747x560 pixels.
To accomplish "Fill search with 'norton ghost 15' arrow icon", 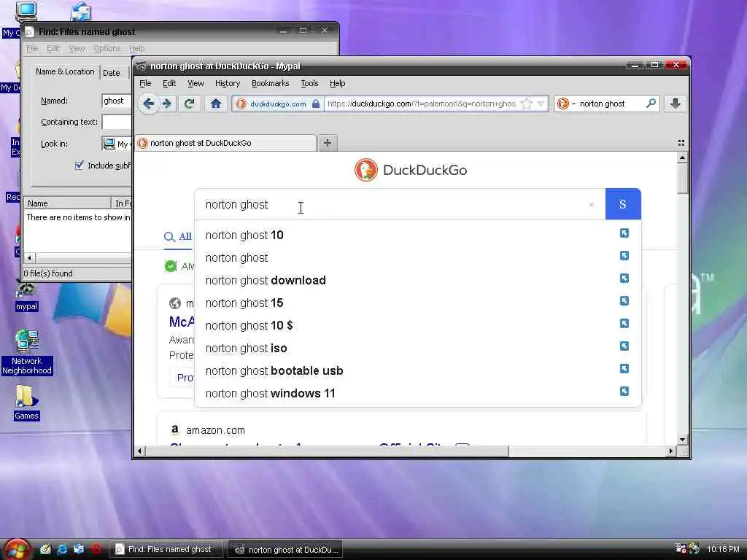I will pos(624,301).
